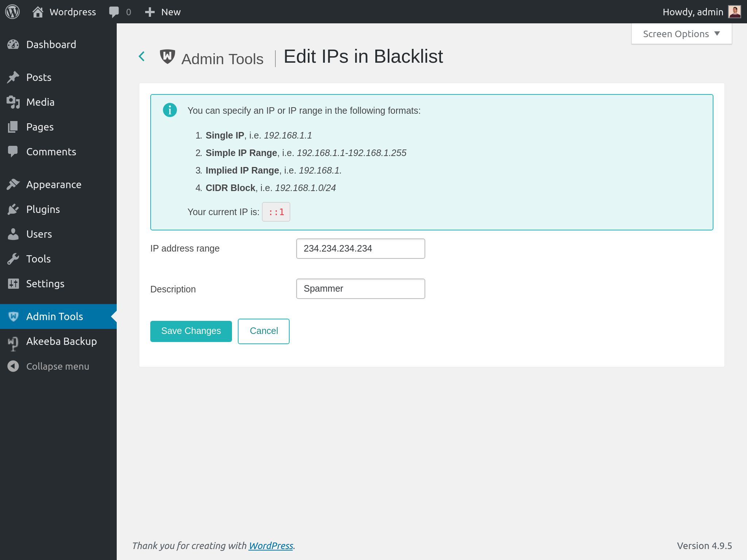Expand the Screen Options dropdown
This screenshot has width=747, height=560.
[681, 34]
